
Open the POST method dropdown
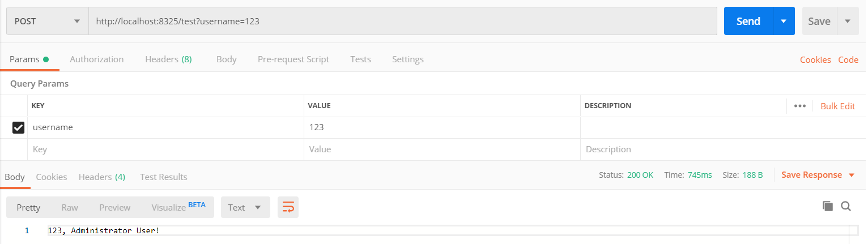pyautogui.click(x=47, y=22)
